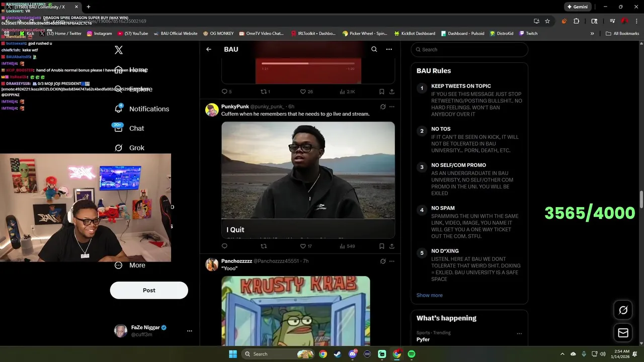Repost PunkyPunk's tweet
Screen dimensions: 644x362
pos(264,246)
